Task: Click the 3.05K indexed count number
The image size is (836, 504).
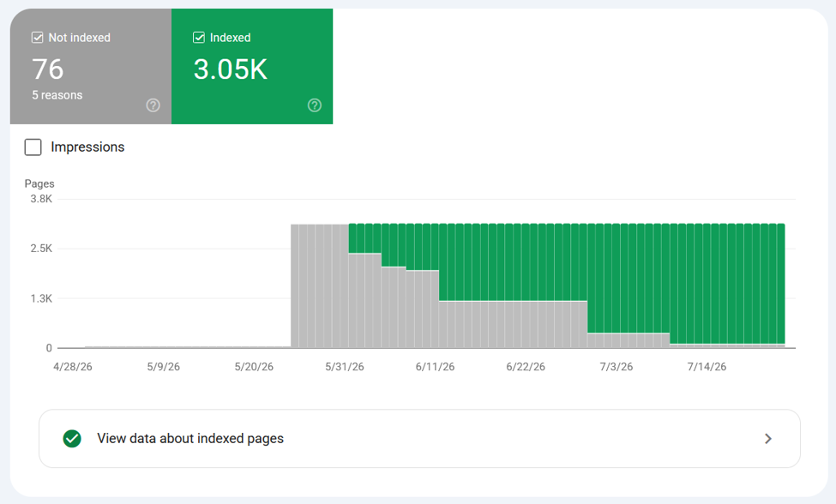Action: (231, 69)
